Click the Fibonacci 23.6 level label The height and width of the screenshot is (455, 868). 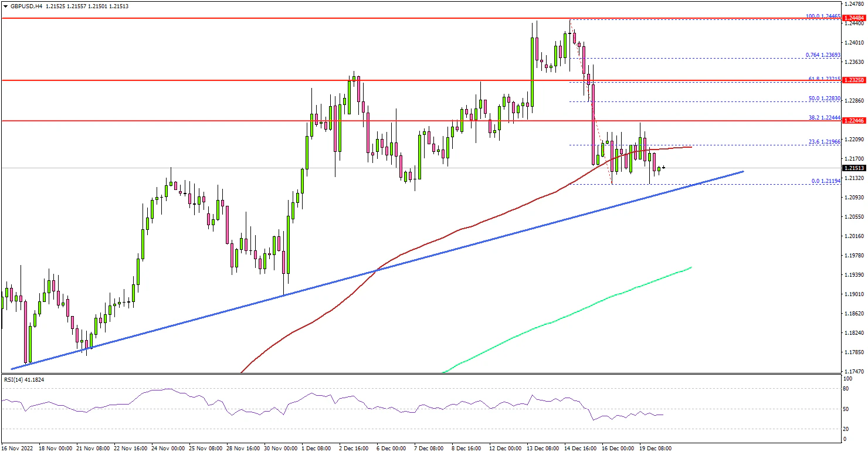click(824, 141)
